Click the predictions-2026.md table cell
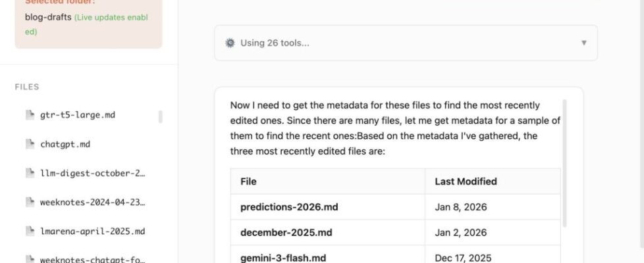 [289, 206]
